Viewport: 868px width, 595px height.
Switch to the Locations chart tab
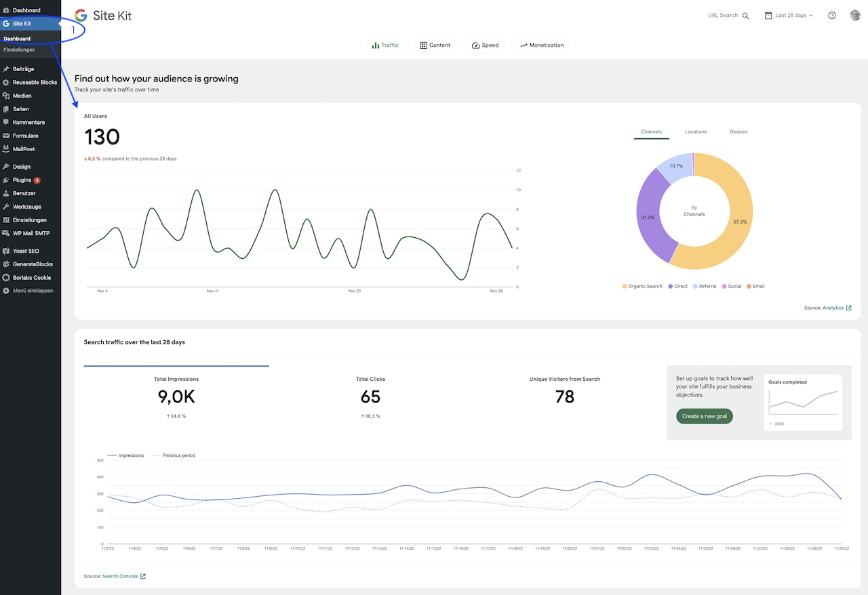(696, 131)
